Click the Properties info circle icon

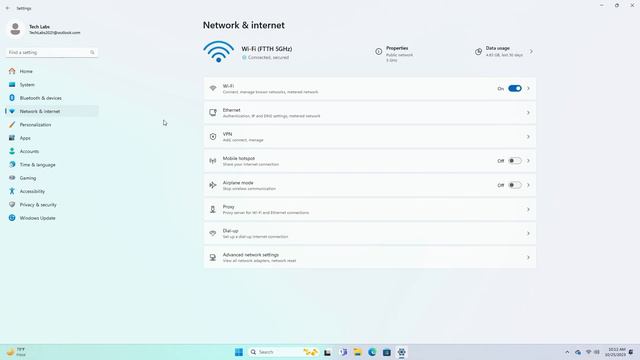pos(379,51)
